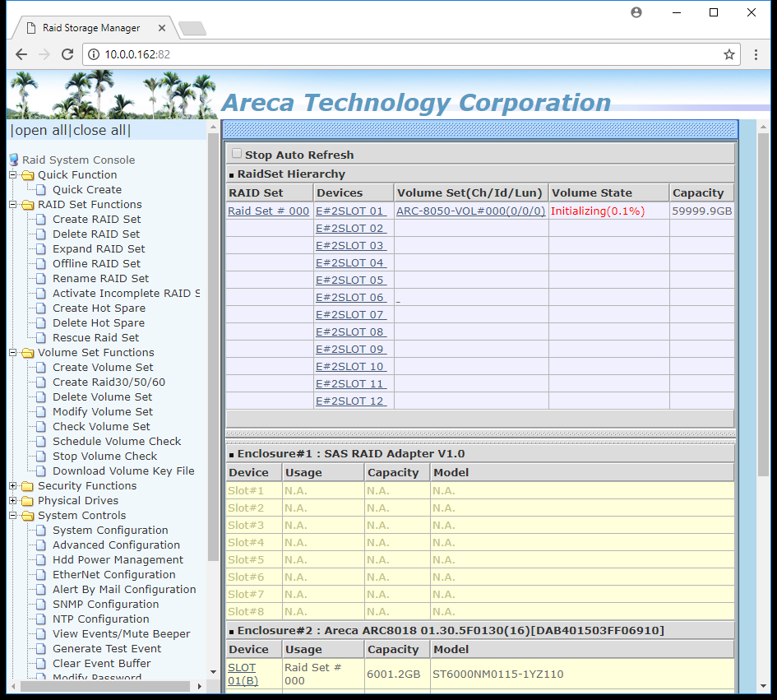Click the E#2SLOT 06 device link

click(x=350, y=298)
